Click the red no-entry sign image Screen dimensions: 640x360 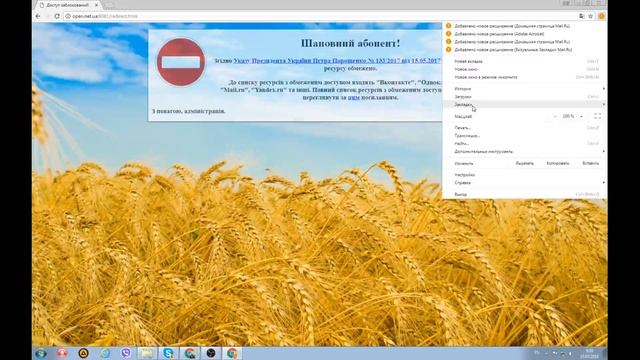181,62
